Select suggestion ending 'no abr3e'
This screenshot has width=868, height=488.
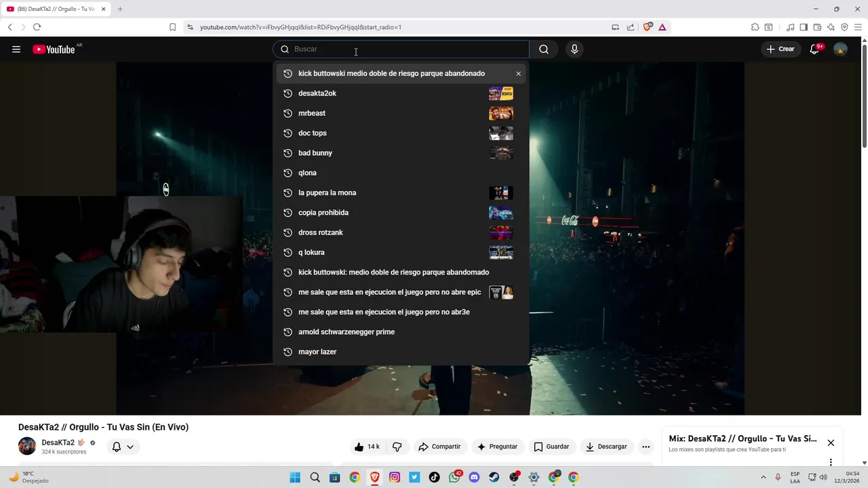[401, 312]
